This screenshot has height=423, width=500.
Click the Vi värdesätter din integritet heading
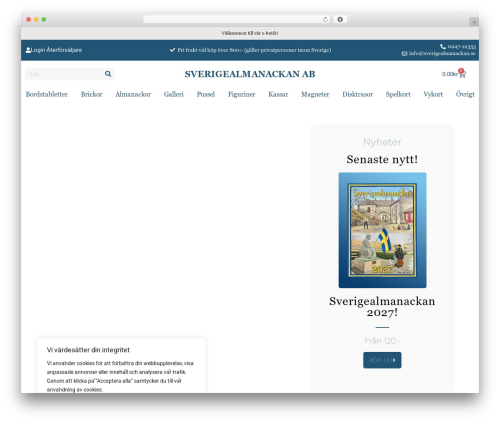88,350
